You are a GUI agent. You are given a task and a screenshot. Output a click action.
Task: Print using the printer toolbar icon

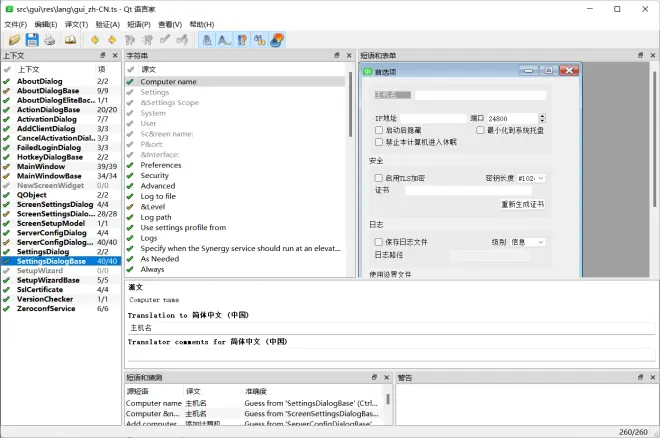point(50,40)
